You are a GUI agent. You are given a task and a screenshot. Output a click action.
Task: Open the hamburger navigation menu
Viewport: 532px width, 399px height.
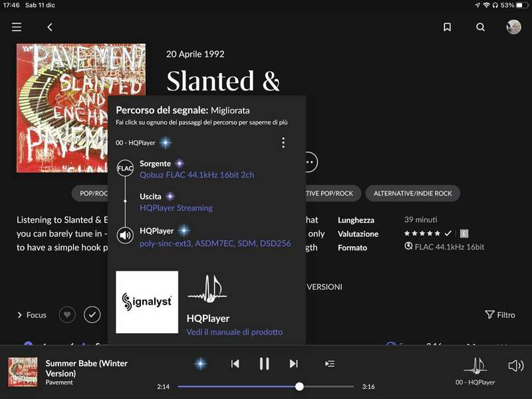[x=17, y=27]
